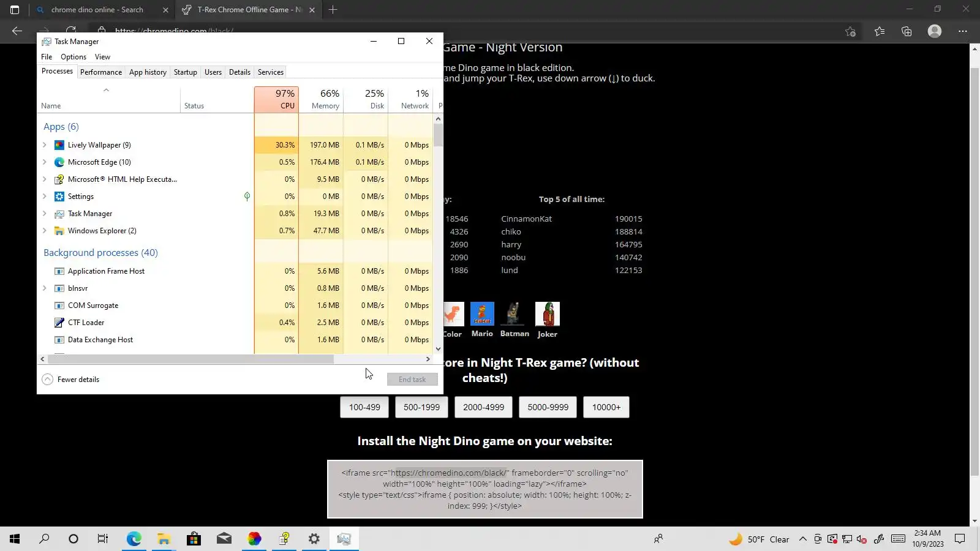
Task: Open Edge Collections
Action: pyautogui.click(x=907, y=31)
